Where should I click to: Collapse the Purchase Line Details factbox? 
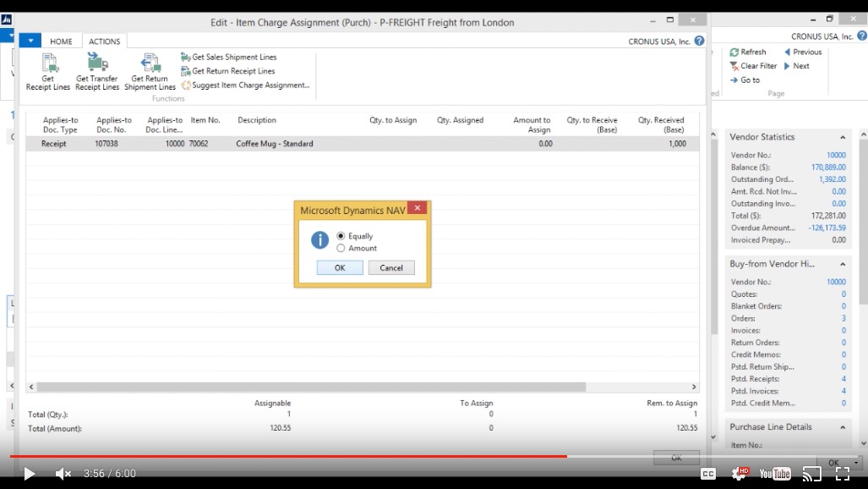point(843,427)
